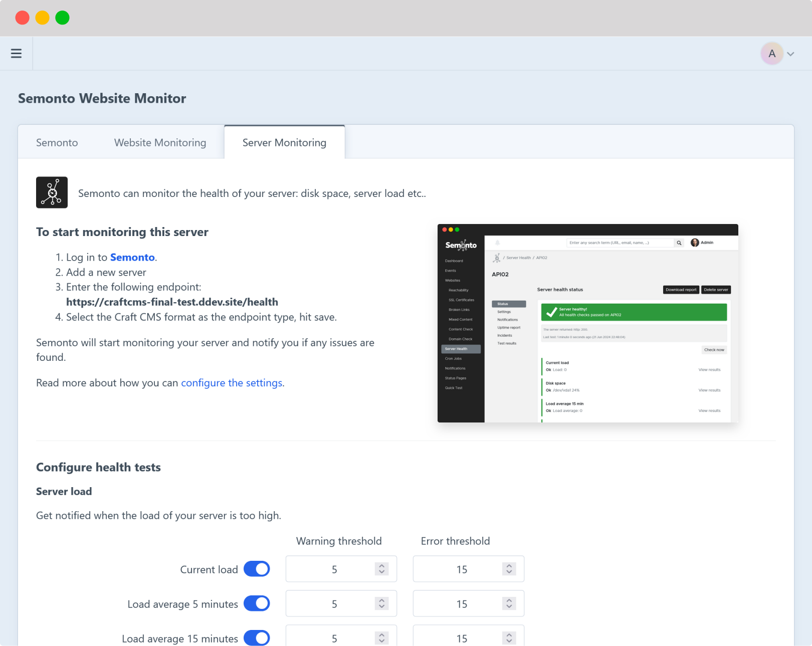Click the green maximize window button
The image size is (812, 646).
point(63,18)
